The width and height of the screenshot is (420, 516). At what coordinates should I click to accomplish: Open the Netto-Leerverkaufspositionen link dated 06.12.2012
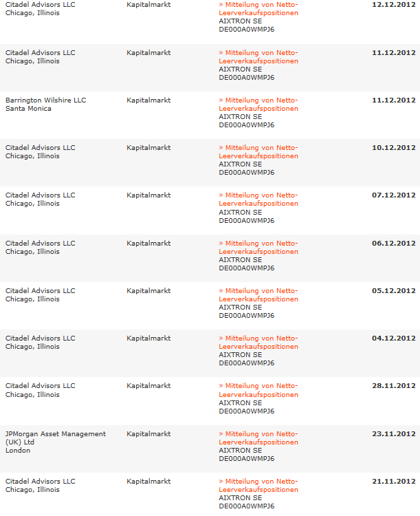(x=258, y=247)
